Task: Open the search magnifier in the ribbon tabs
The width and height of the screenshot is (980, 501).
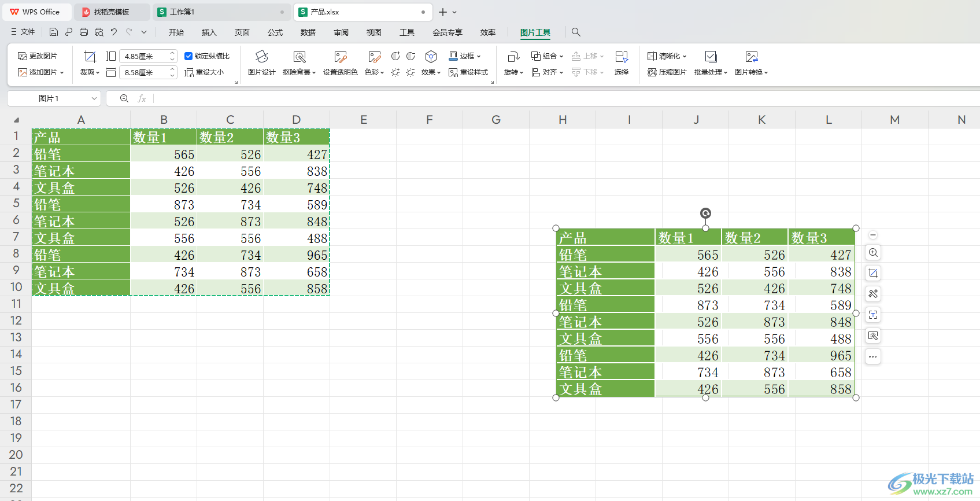Action: tap(576, 32)
